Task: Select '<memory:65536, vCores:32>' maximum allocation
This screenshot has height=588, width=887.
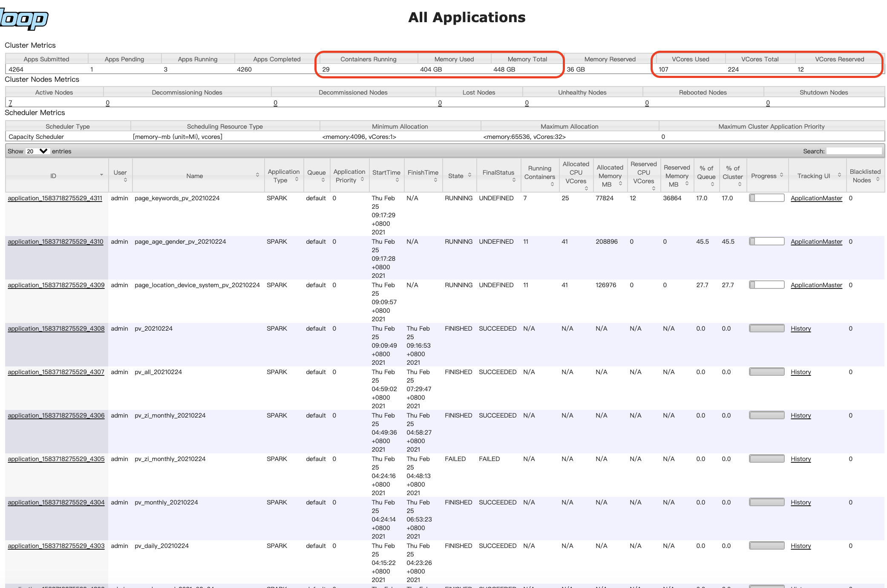Action: click(524, 137)
